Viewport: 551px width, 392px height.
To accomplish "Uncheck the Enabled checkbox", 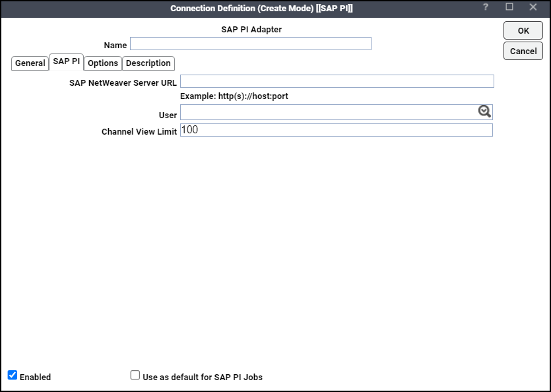I will [x=13, y=375].
